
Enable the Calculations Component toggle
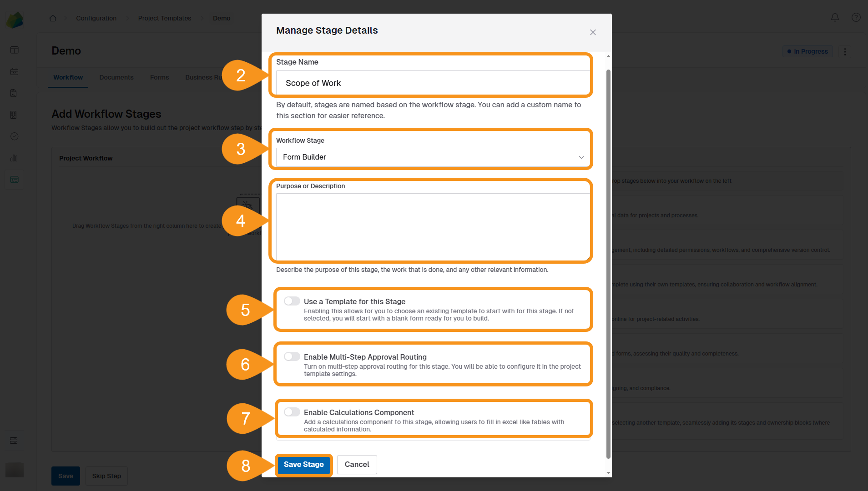pyautogui.click(x=292, y=411)
